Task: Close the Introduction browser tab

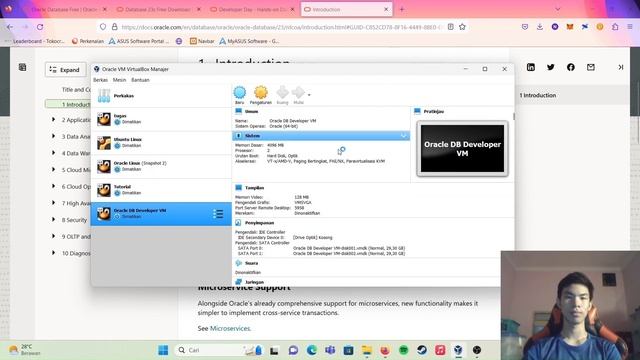Action: pyautogui.click(x=386, y=9)
